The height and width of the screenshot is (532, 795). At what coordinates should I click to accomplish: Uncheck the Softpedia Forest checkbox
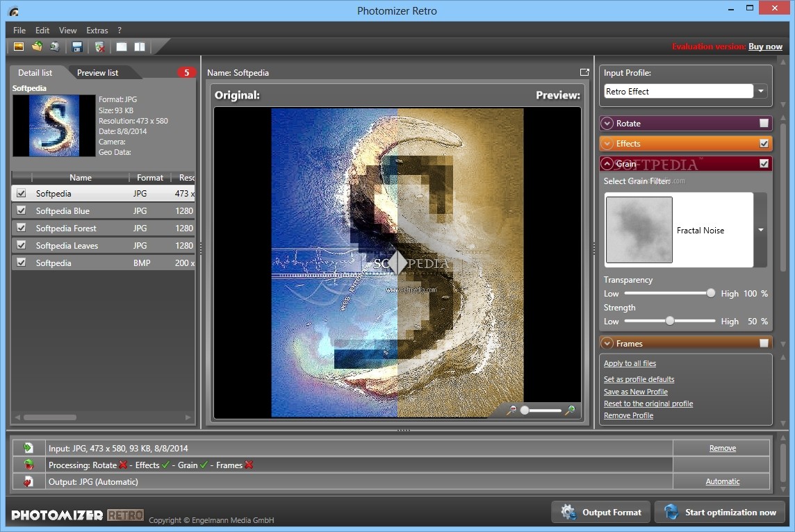pyautogui.click(x=22, y=228)
